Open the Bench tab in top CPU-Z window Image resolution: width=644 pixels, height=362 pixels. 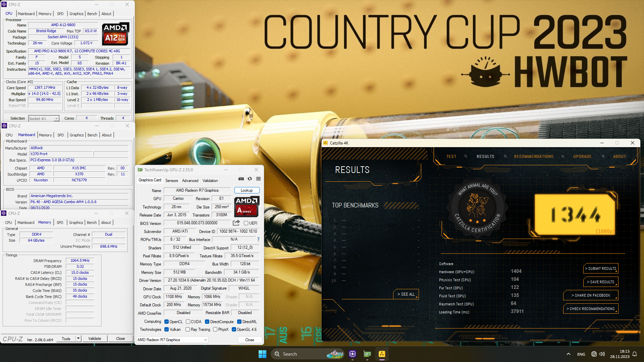click(92, 14)
